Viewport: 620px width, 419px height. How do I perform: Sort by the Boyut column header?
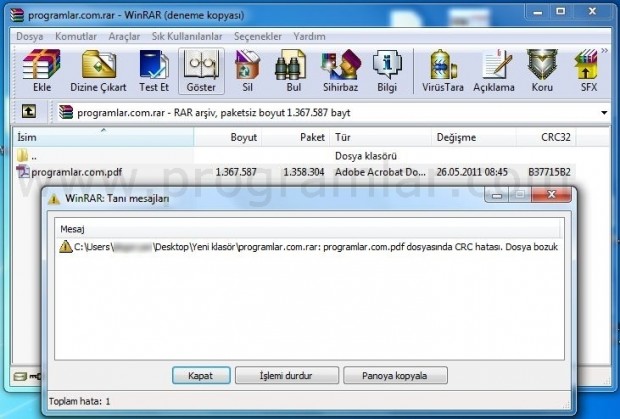tap(227, 137)
